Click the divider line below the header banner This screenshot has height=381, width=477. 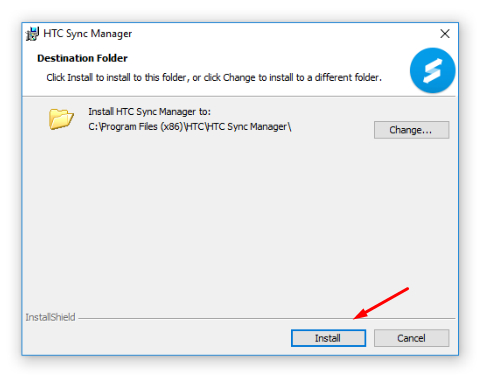point(239,97)
